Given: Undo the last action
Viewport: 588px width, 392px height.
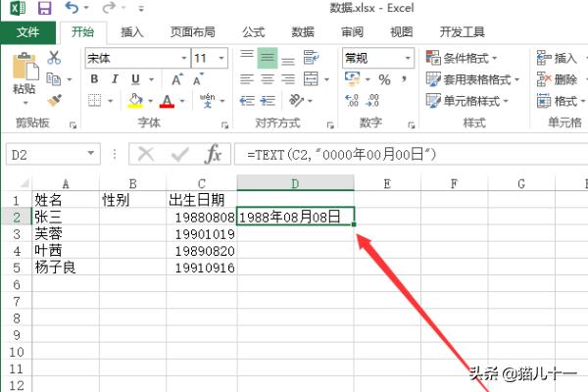Looking at the screenshot, I should pos(72,8).
